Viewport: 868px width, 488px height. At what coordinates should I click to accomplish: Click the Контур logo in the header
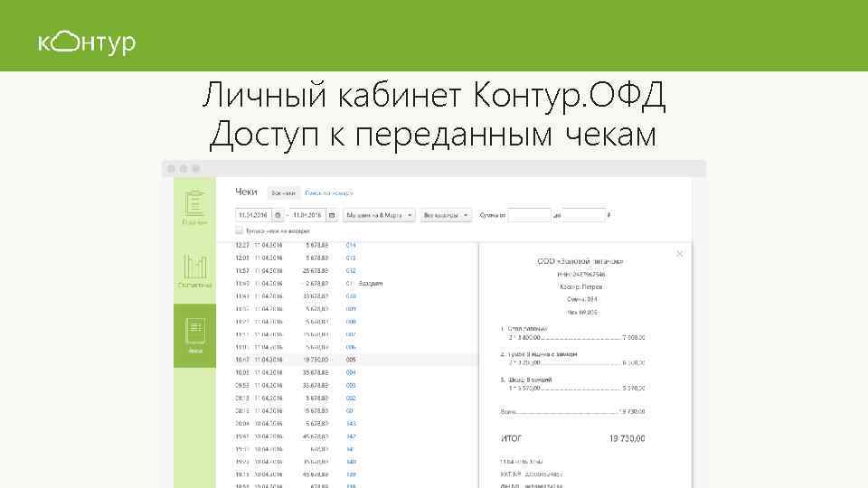(x=87, y=42)
